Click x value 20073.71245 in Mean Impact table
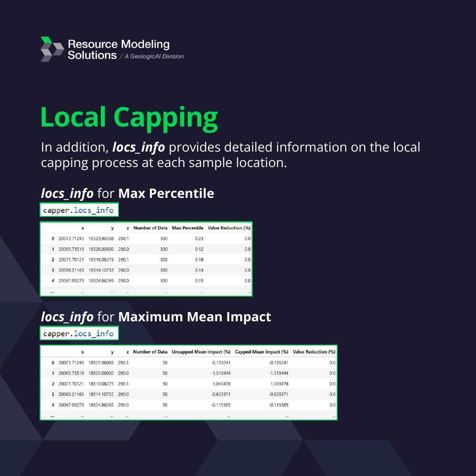The image size is (476, 476). pyautogui.click(x=71, y=363)
